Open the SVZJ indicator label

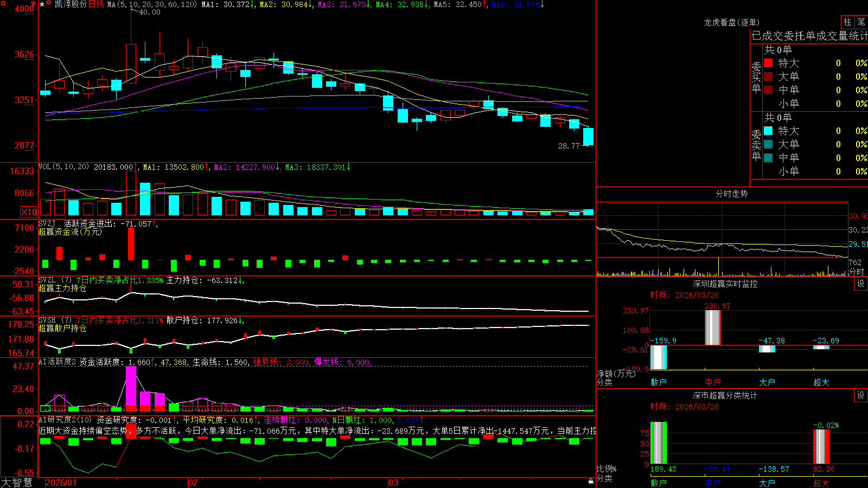[x=47, y=223]
